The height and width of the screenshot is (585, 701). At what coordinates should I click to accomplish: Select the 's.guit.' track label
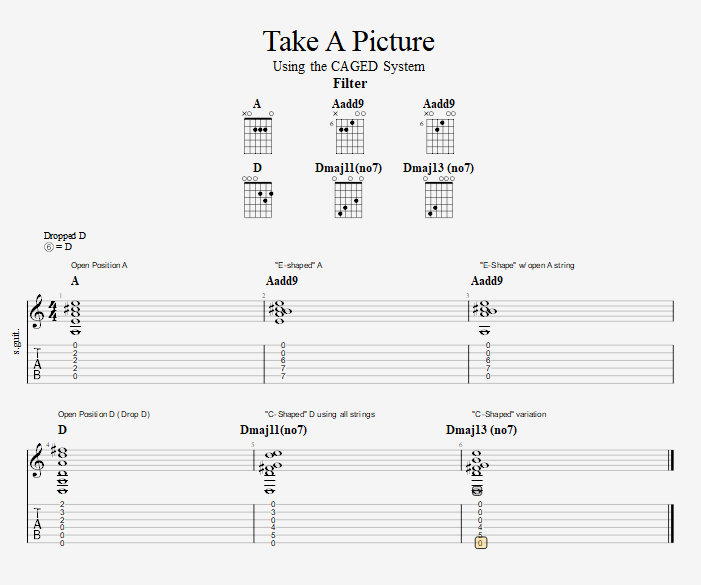pos(17,342)
